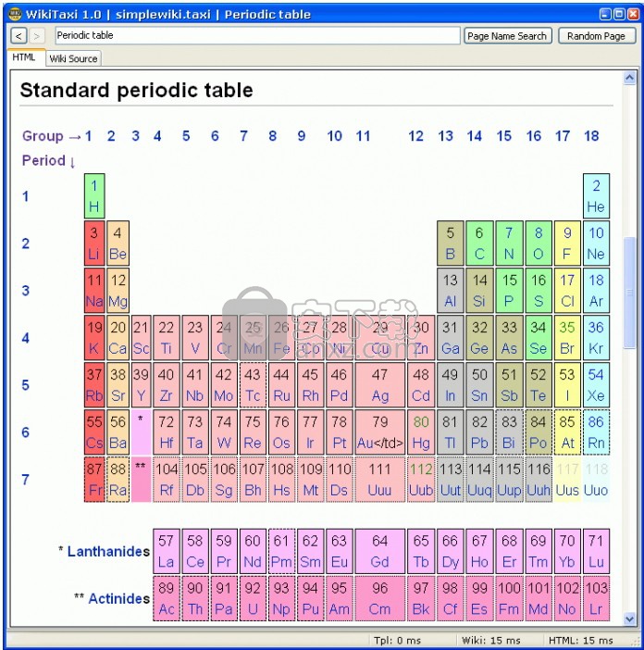This screenshot has width=644, height=650.
Task: Open the Ag silver element link
Action: point(379,395)
